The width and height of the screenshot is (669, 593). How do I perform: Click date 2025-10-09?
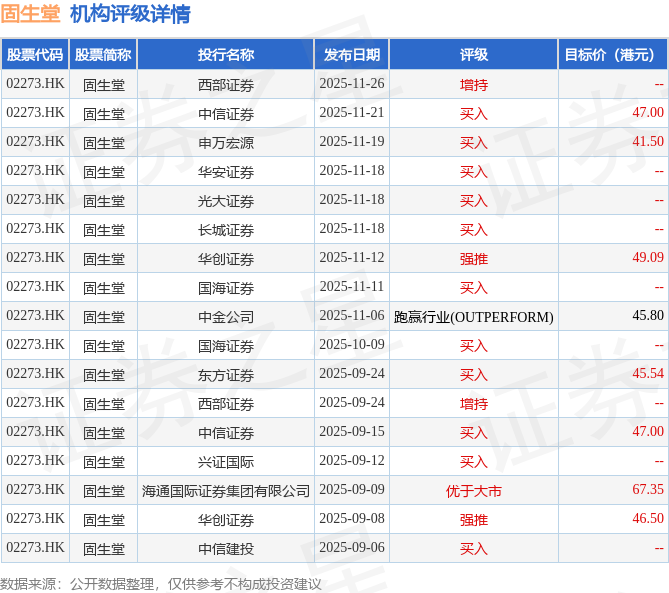click(x=352, y=345)
